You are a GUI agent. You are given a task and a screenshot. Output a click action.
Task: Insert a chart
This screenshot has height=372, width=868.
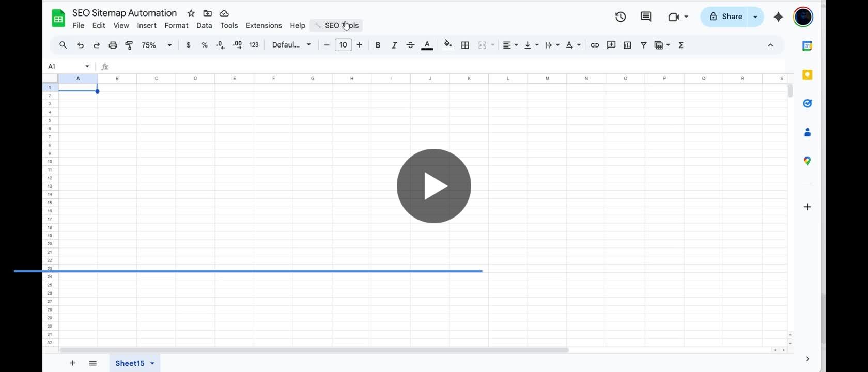pos(627,45)
